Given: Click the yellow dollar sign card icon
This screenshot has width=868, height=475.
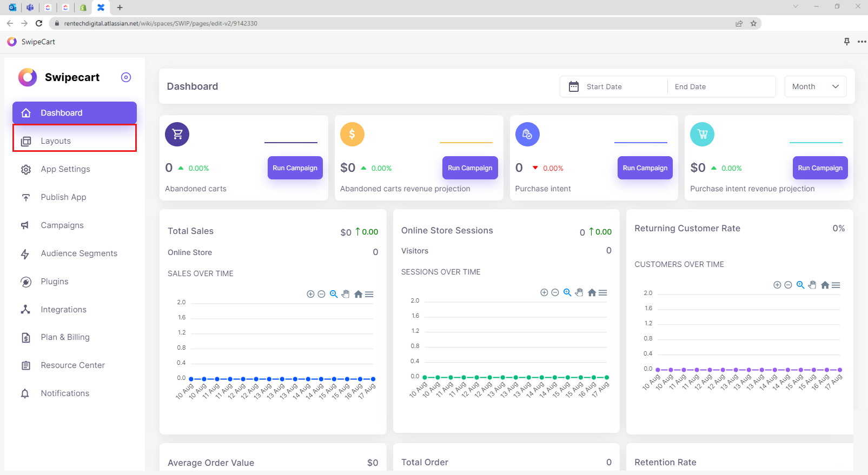Looking at the screenshot, I should 352,134.
